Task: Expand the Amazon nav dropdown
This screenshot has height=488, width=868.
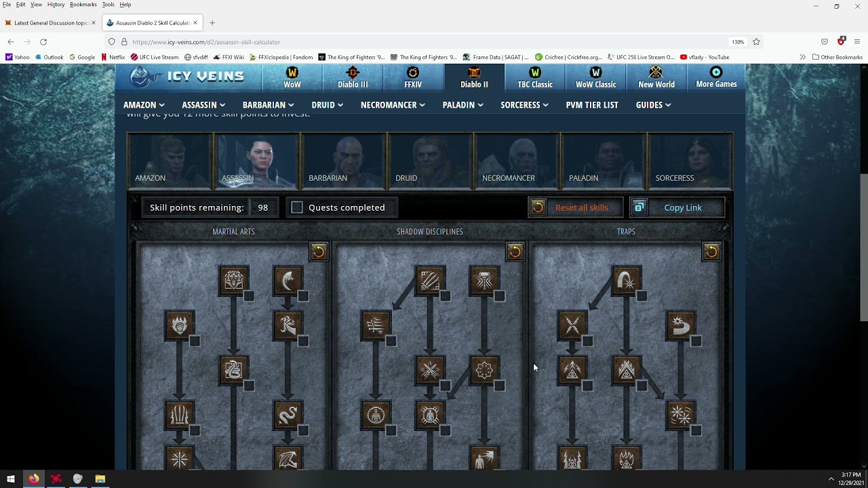Action: [144, 105]
